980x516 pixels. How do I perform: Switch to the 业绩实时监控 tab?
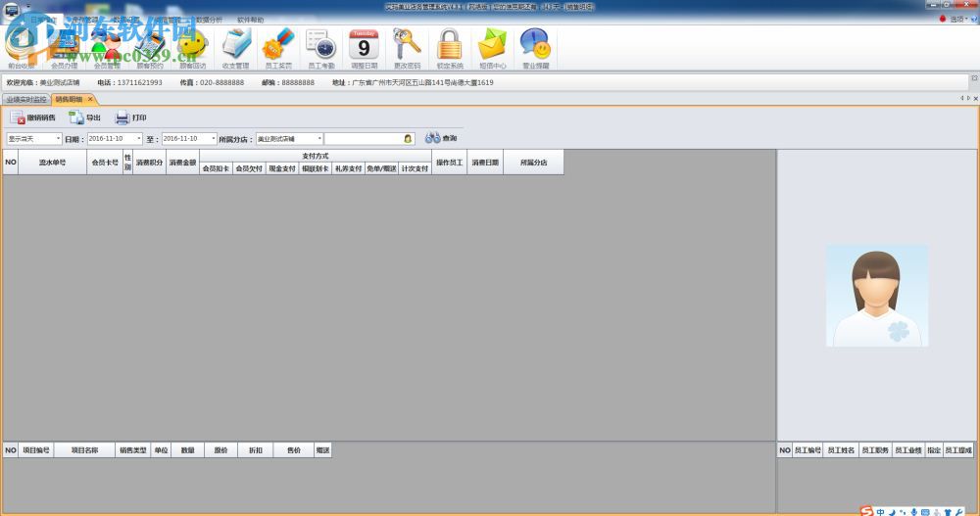(x=26, y=99)
